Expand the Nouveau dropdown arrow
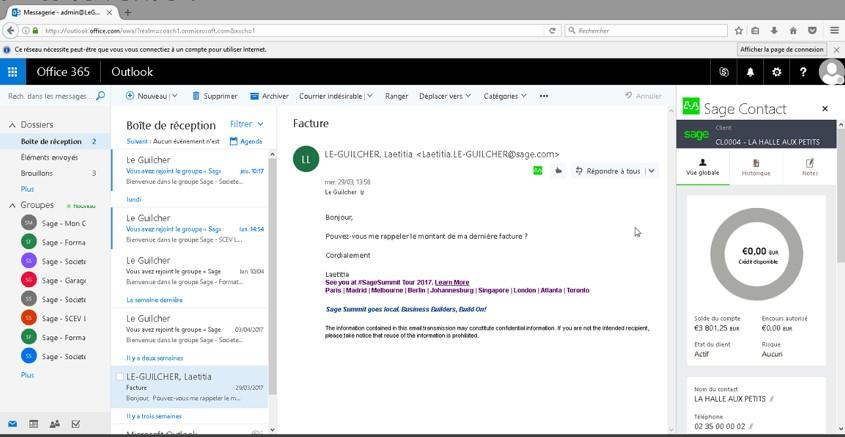Image resolution: width=845 pixels, height=437 pixels. tap(175, 96)
